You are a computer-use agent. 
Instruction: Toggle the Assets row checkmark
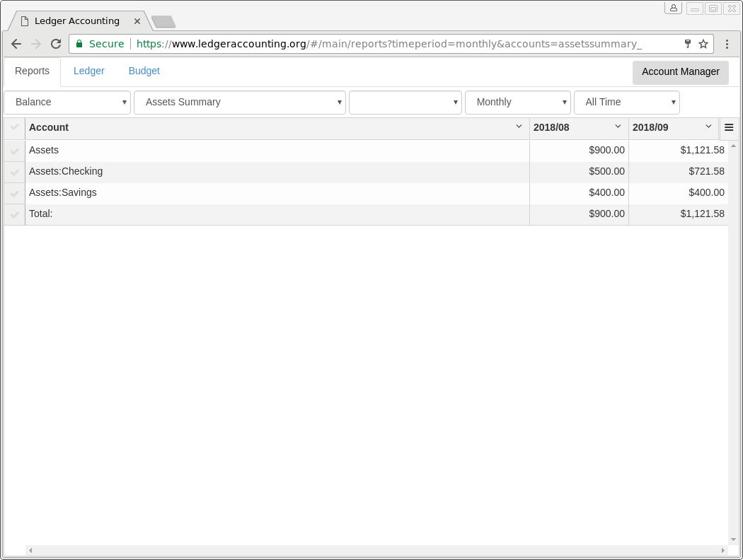coord(14,151)
